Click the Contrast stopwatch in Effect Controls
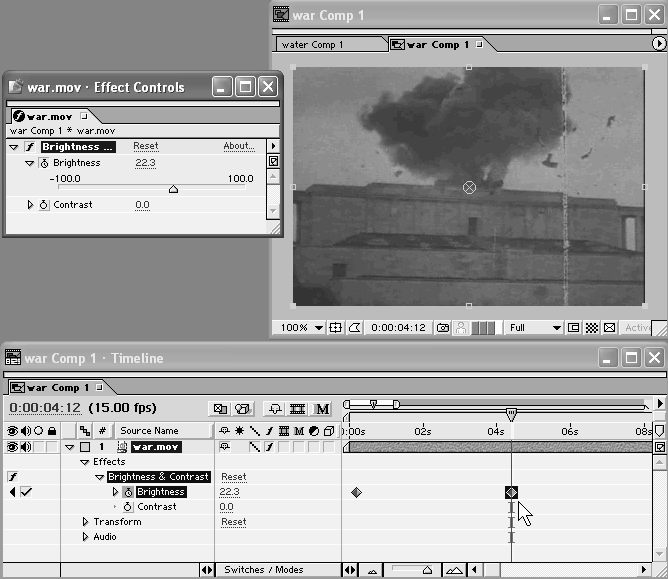Image resolution: width=668 pixels, height=579 pixels. pos(44,205)
